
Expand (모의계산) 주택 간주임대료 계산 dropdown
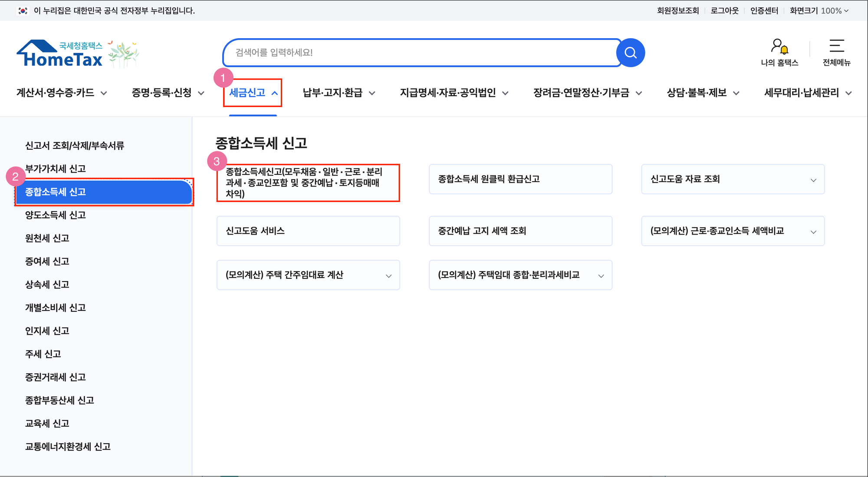point(388,276)
